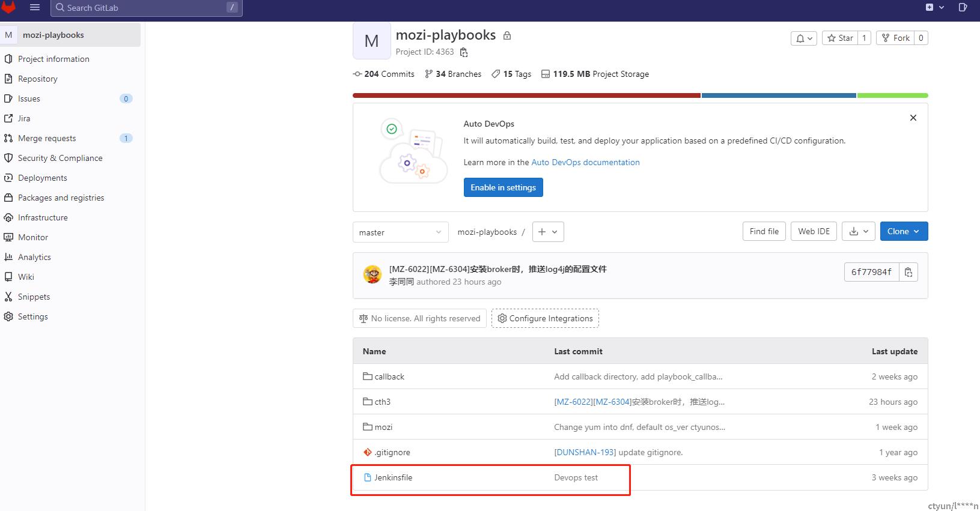Open Packages and registries in sidebar
This screenshot has width=980, height=511.
(x=61, y=198)
